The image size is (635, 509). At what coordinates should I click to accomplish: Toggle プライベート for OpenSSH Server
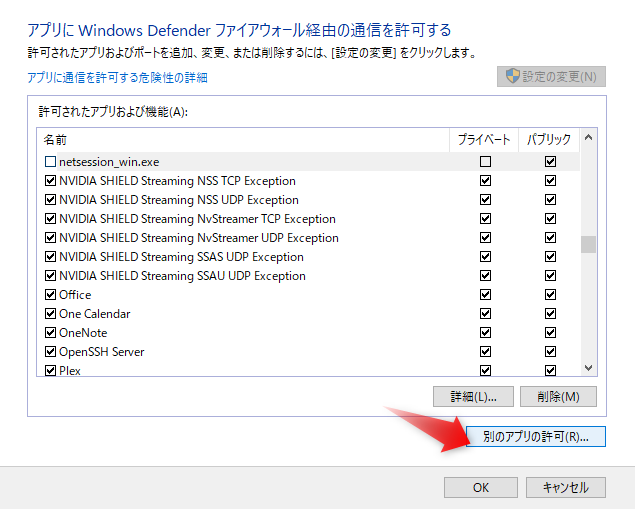(x=485, y=351)
